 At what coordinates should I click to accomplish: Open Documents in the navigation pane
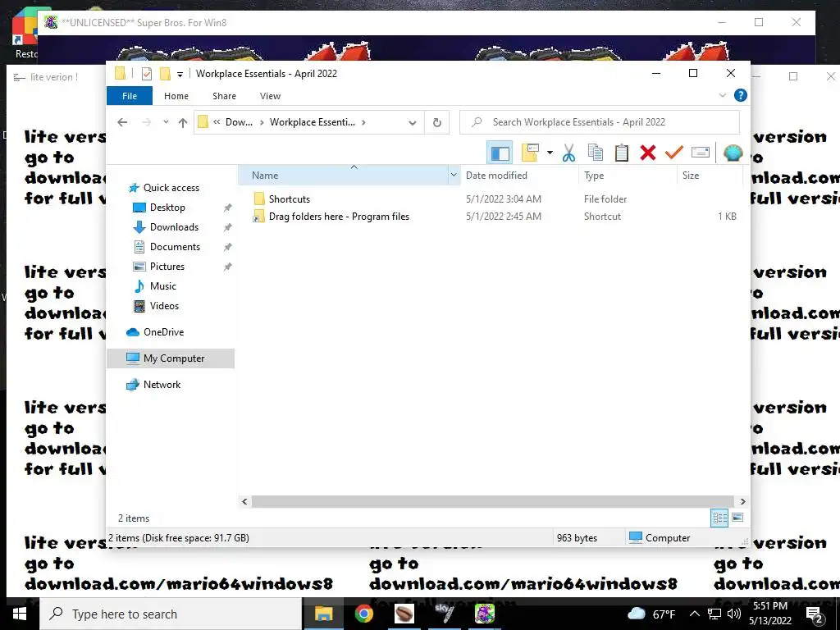(x=175, y=247)
